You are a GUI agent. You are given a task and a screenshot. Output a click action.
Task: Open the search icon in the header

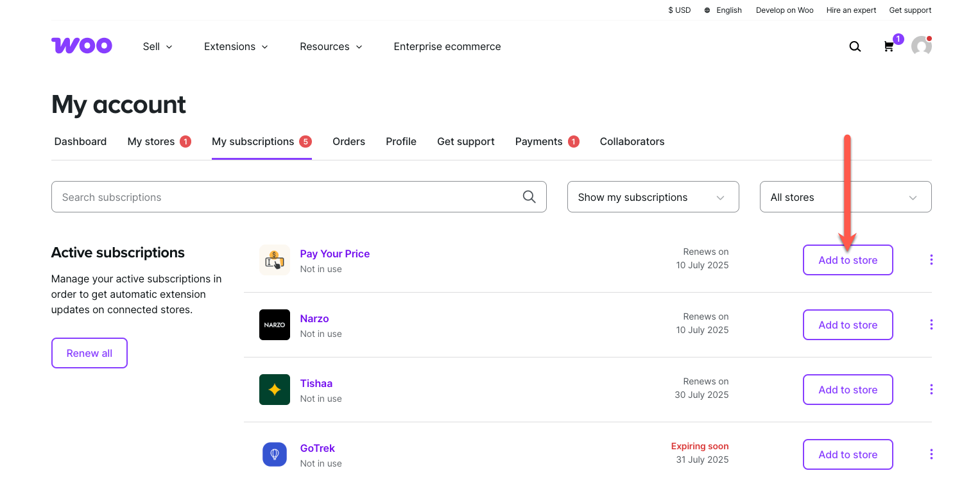tap(855, 46)
